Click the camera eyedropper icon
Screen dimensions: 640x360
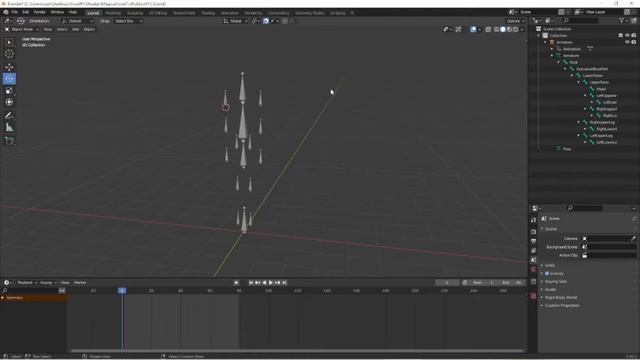(x=633, y=238)
